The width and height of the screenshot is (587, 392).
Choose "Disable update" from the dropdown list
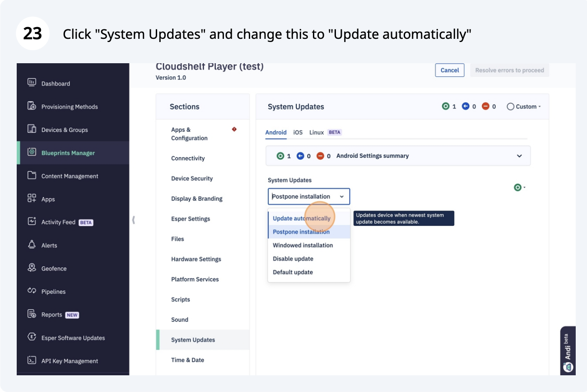click(309, 259)
